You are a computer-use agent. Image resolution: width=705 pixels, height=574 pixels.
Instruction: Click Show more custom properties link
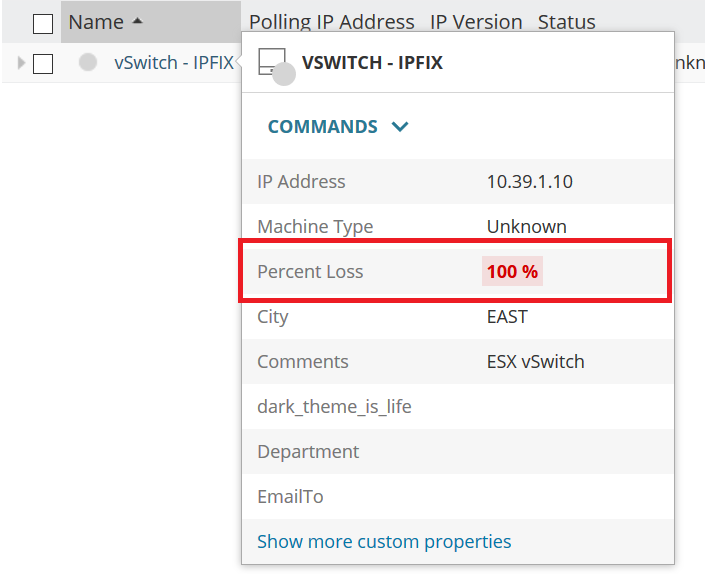pyautogui.click(x=384, y=541)
